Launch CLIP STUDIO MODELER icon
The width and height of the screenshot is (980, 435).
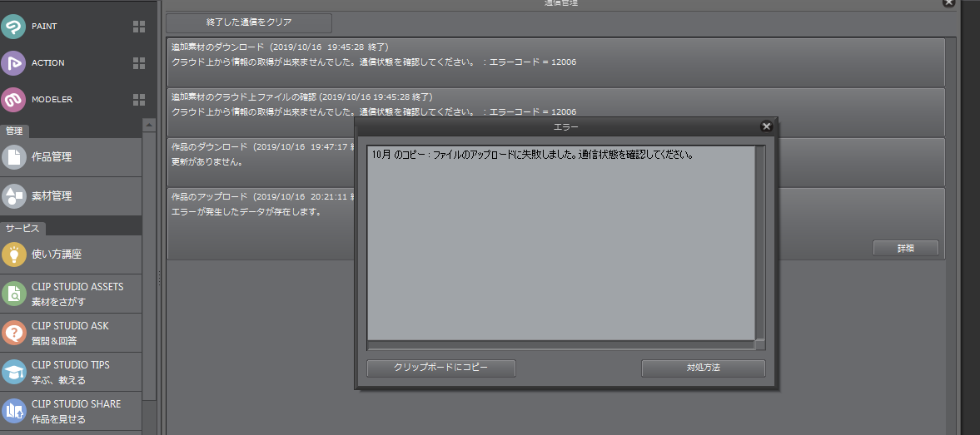pyautogui.click(x=13, y=99)
